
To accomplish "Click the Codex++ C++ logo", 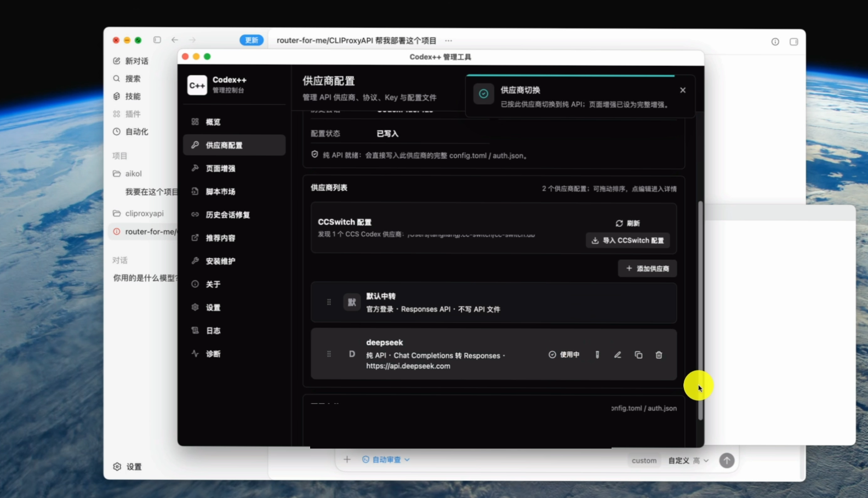I will click(197, 85).
